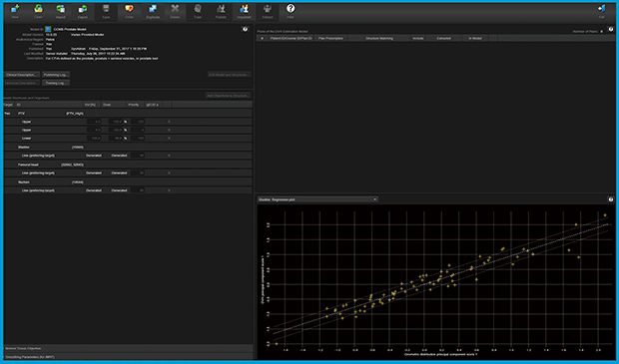The width and height of the screenshot is (619, 364).
Task: Click the Priority column header
Action: point(134,105)
